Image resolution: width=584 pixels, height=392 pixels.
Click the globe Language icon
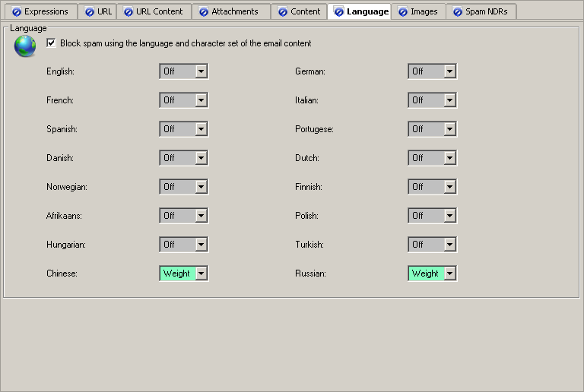pos(24,47)
